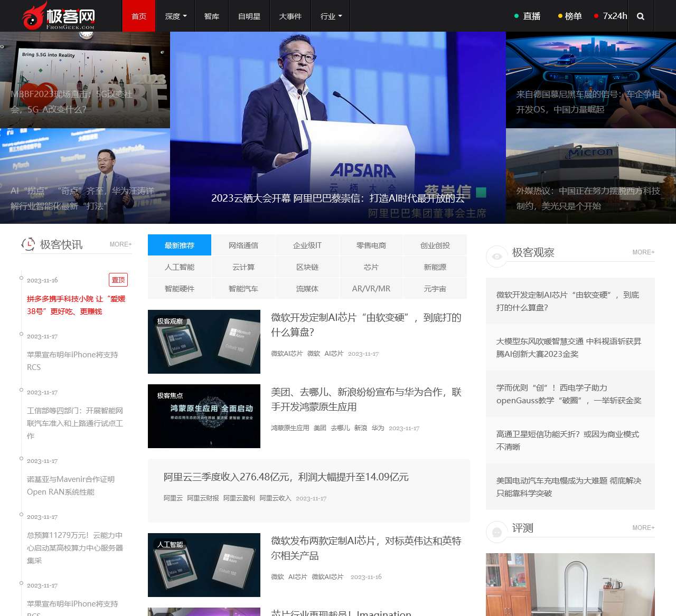This screenshot has height=616, width=676.
Task: Click the 评测 speech bubble icon
Action: (x=496, y=532)
